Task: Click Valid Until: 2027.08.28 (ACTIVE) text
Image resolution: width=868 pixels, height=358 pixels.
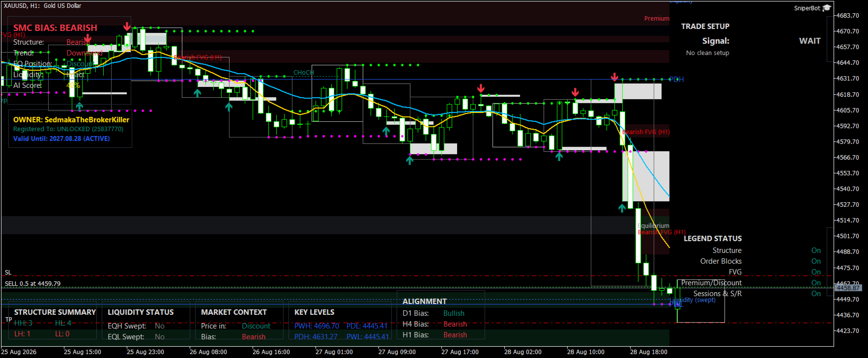Action: point(61,139)
